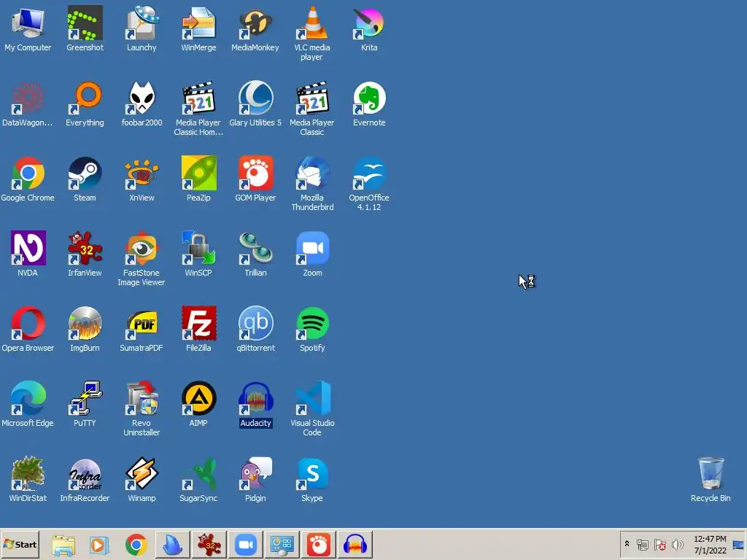Viewport: 747px width, 560px height.
Task: Switch to IrfanView in the taskbar
Action: tap(209, 545)
